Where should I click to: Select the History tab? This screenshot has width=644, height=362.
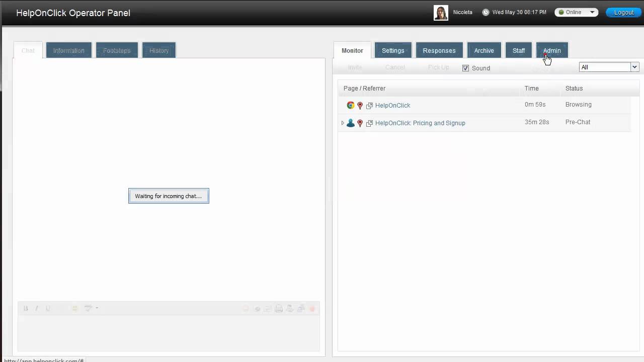159,50
